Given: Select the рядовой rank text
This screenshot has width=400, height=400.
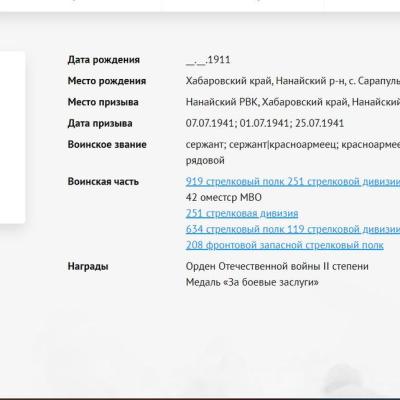Looking at the screenshot, I should (205, 161).
